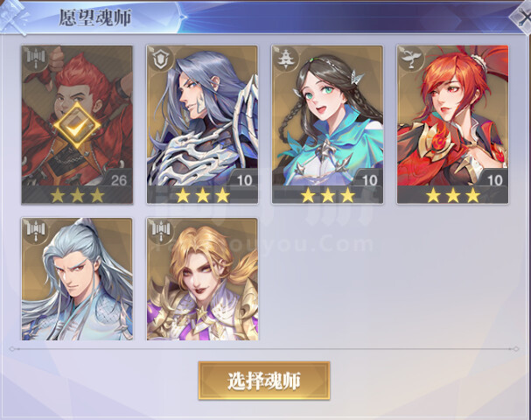Viewport: 531px width, 420px height.
Task: Click the winged class icon on red-haired woman card
Action: (410, 59)
